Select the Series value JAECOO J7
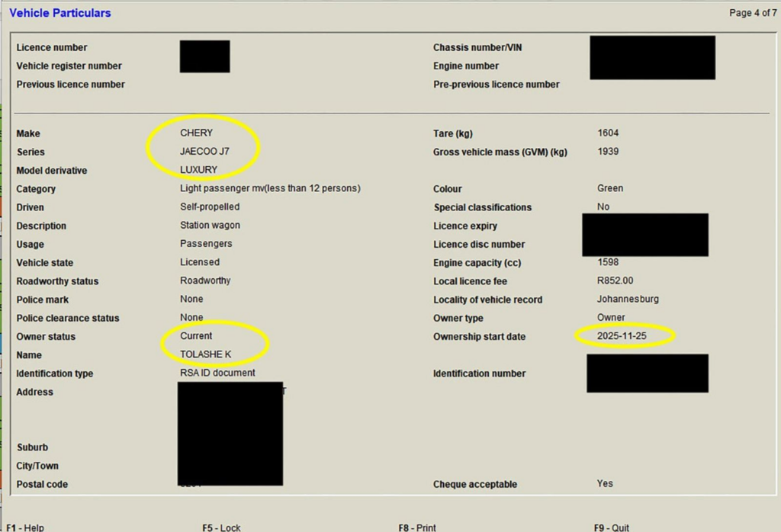781x532 pixels. [204, 152]
